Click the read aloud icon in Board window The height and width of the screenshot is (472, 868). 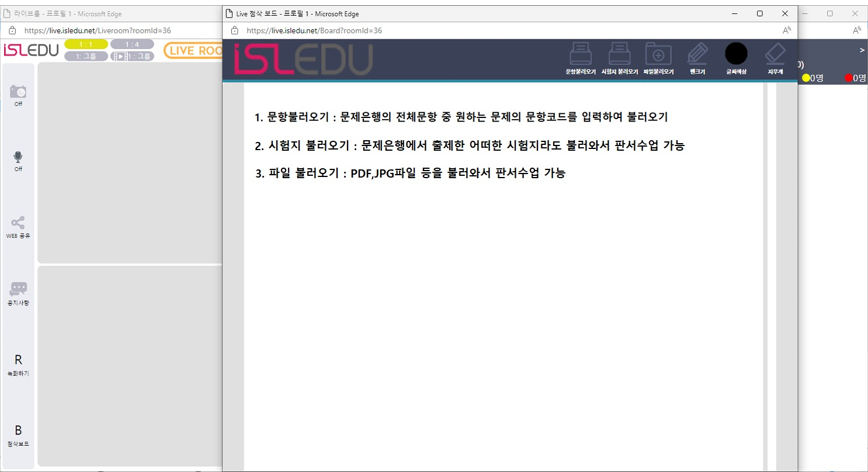coord(787,30)
